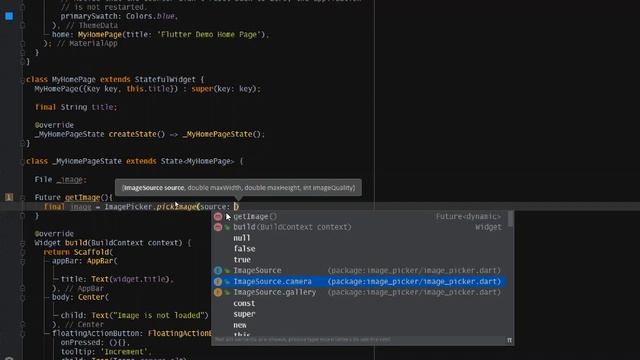Click '@override' above Widget build

[54, 234]
